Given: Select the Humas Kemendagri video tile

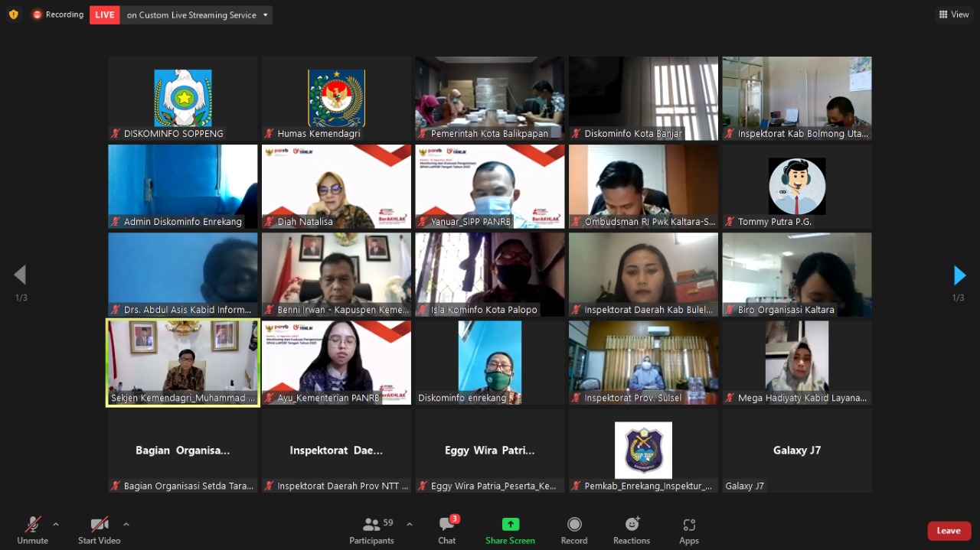Looking at the screenshot, I should 336,98.
